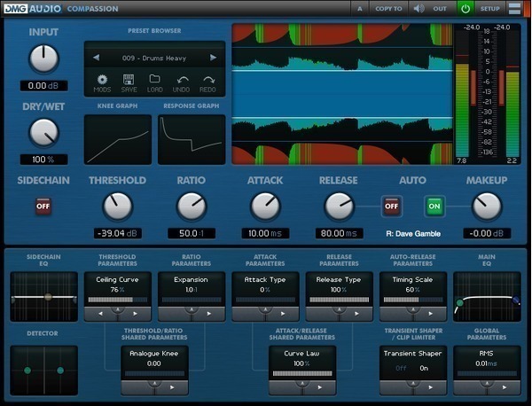The height and width of the screenshot is (406, 532).
Task: Open the Setup menu
Action: [490, 9]
